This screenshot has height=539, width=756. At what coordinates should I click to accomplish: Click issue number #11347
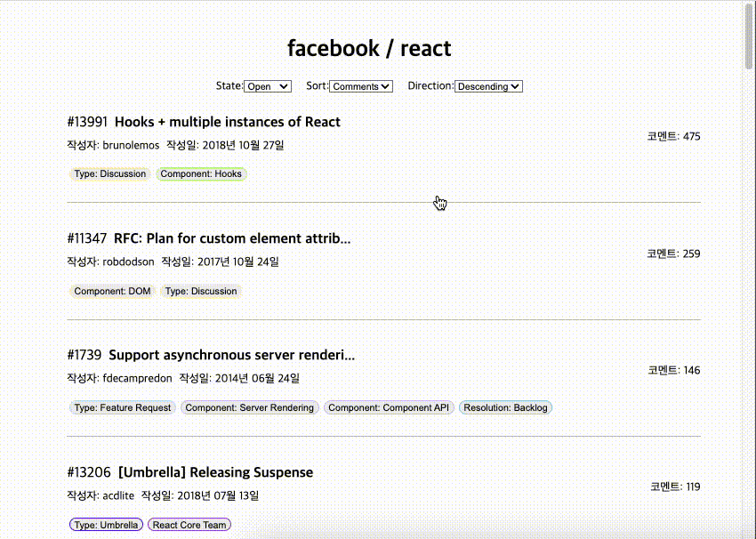tap(87, 238)
